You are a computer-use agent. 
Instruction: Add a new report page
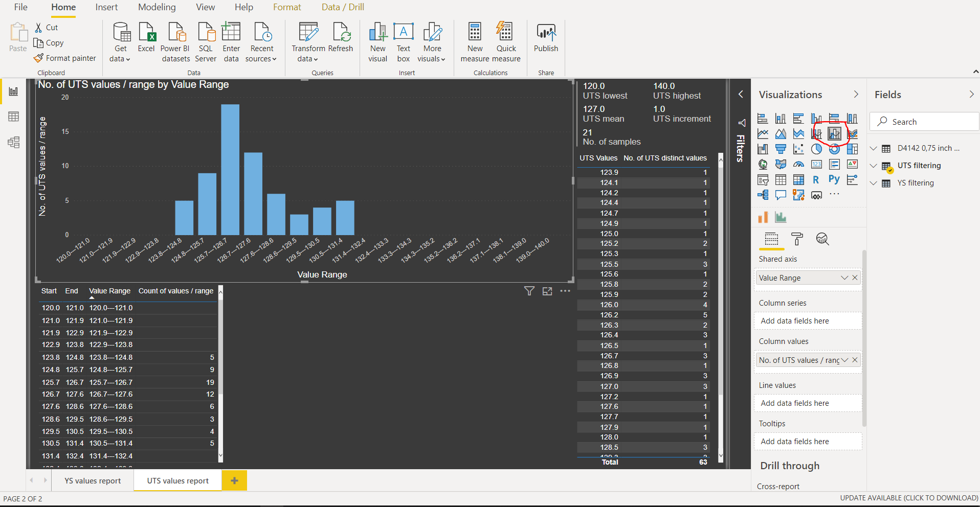(234, 480)
